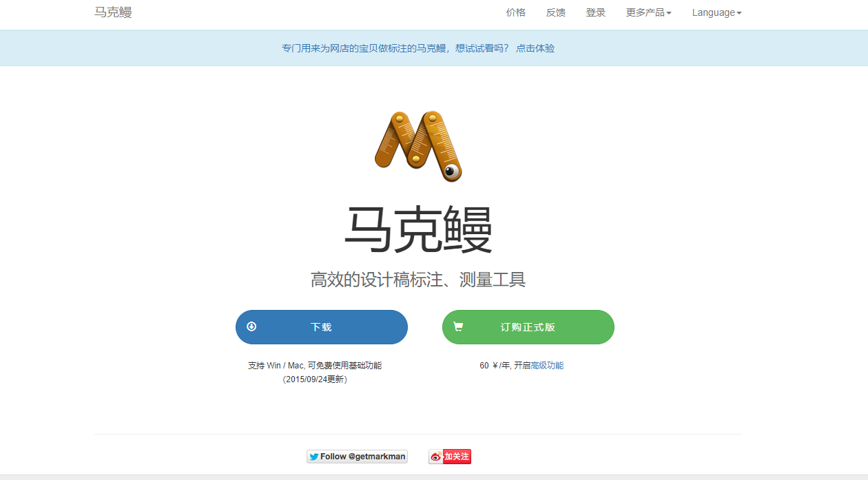Click the download arrow icon in blue button

click(x=251, y=326)
